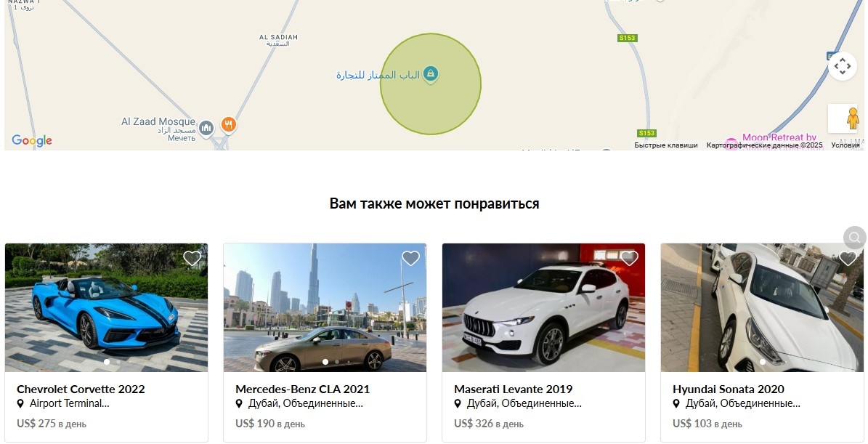Open the Быстрые клавиши map link

[666, 145]
